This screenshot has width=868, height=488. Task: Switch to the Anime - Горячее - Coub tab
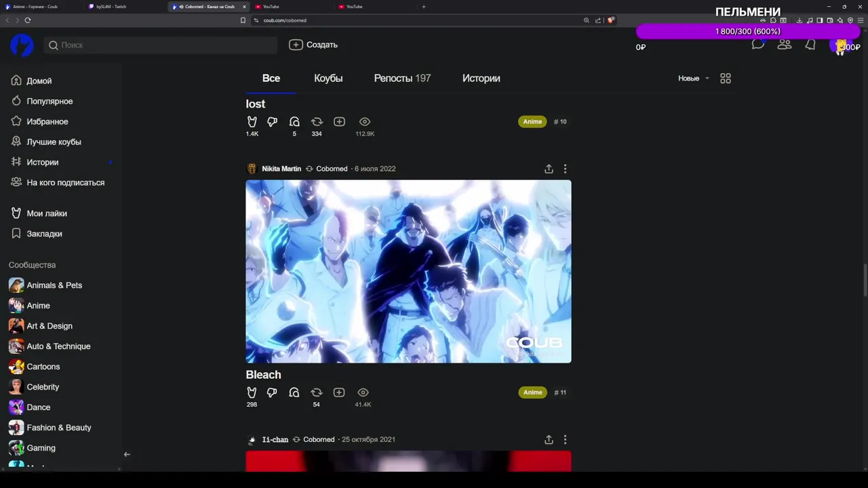pos(42,7)
